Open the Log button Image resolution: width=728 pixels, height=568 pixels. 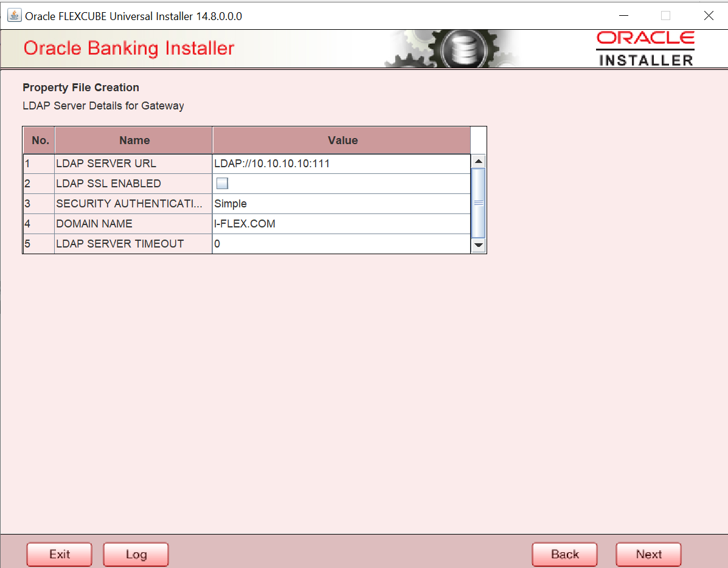[136, 554]
